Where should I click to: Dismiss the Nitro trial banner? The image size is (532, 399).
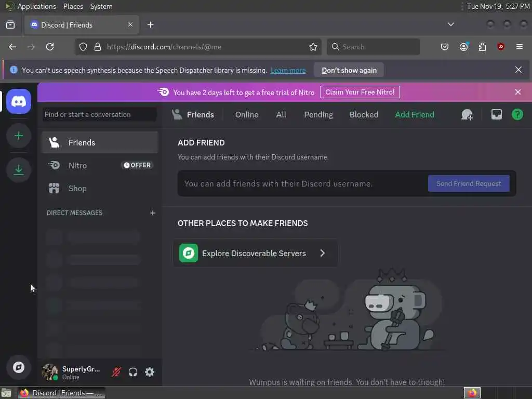(518, 92)
